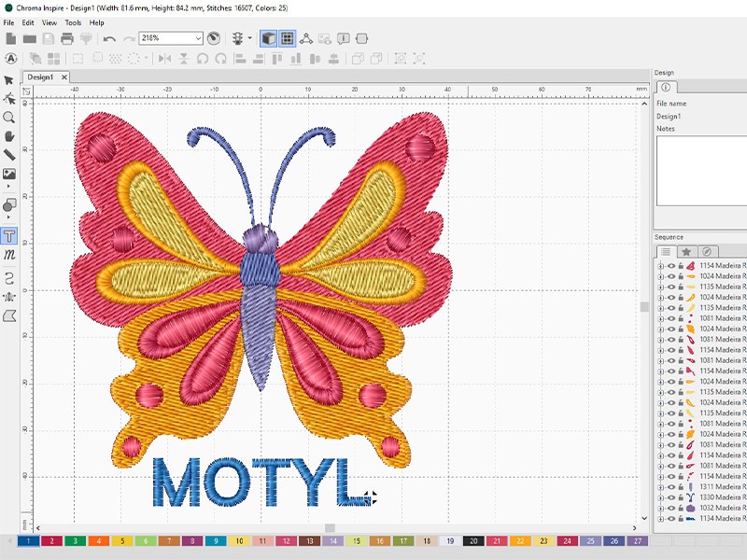Expand the first 1154 Madeira tree item
This screenshot has height=560, width=747.
(660, 266)
